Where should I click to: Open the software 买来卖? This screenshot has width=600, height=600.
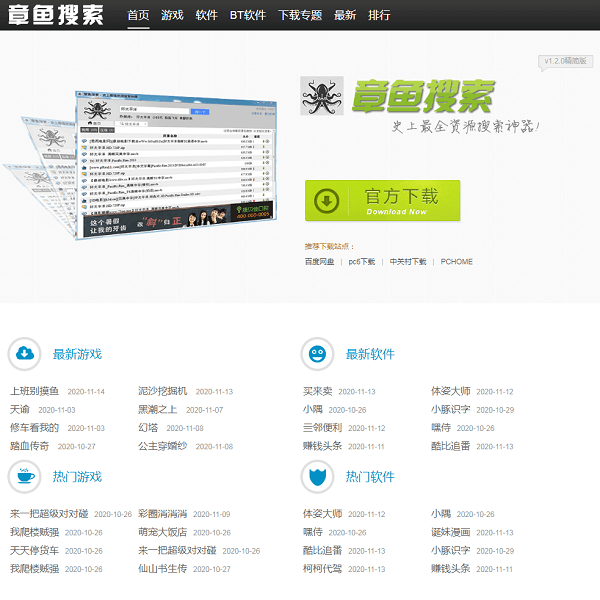(x=318, y=391)
